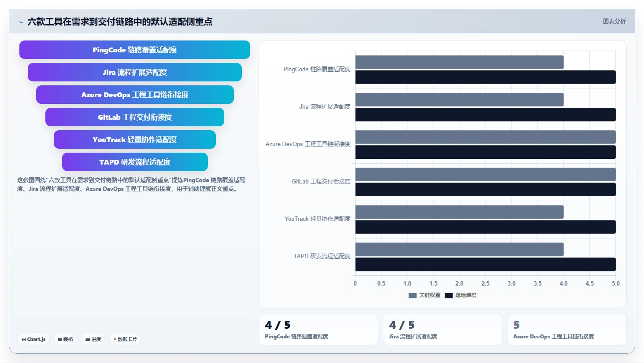Click the 进度 tag chip
Screen dimensions: 644x363
point(93,339)
